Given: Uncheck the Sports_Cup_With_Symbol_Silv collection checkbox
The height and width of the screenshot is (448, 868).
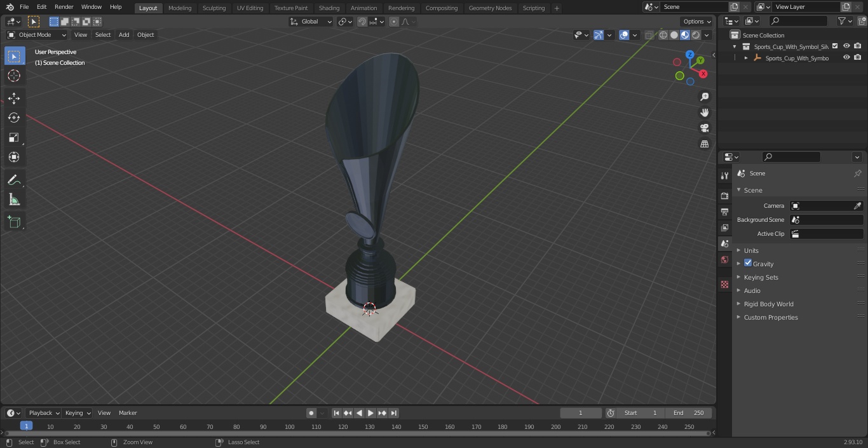Looking at the screenshot, I should (x=835, y=46).
